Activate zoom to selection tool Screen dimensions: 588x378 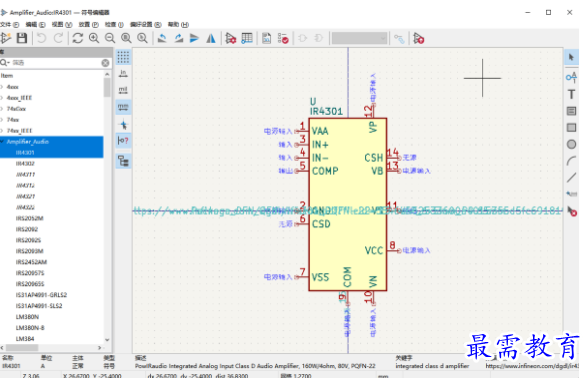142,38
